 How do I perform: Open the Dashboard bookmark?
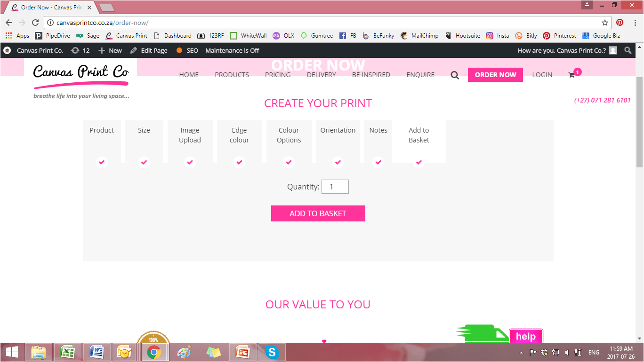[x=173, y=36]
